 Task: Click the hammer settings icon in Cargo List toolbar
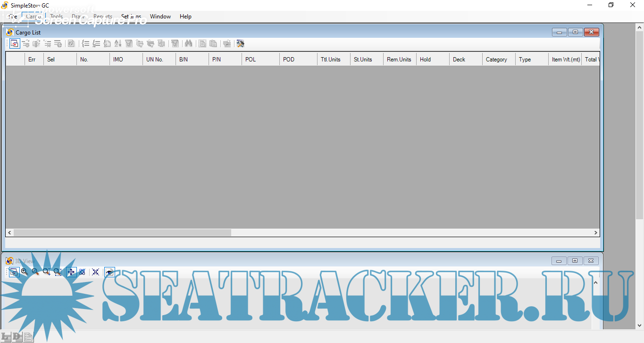coord(240,43)
